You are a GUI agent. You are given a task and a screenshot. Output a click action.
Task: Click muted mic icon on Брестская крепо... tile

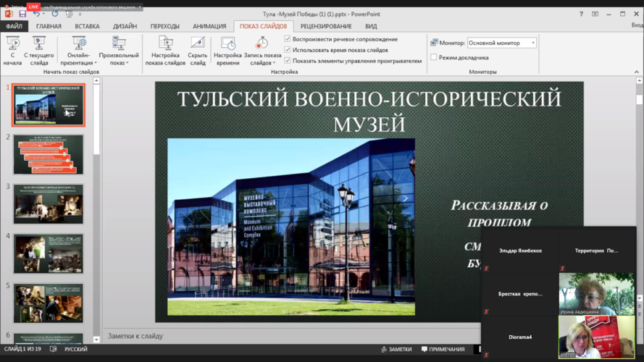[486, 311]
